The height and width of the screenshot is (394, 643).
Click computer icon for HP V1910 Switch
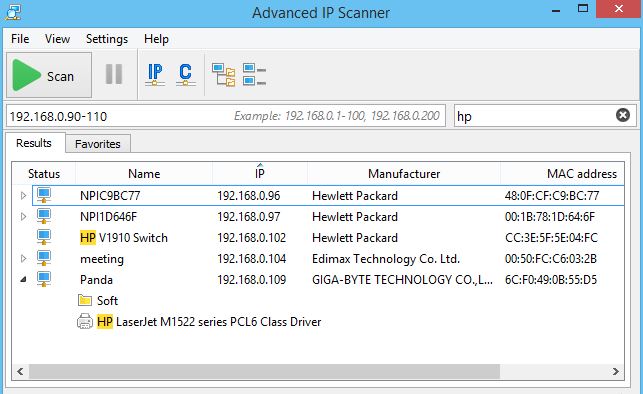[x=44, y=237]
